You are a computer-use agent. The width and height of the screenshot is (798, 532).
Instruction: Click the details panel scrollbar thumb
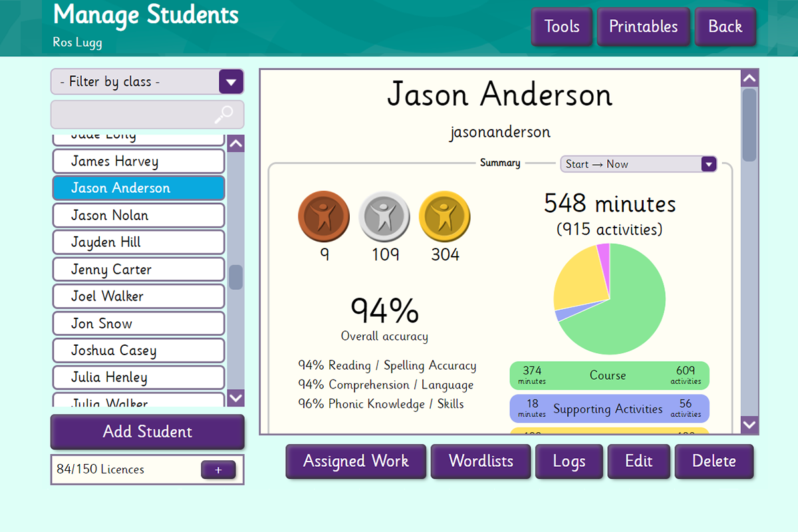[749, 124]
